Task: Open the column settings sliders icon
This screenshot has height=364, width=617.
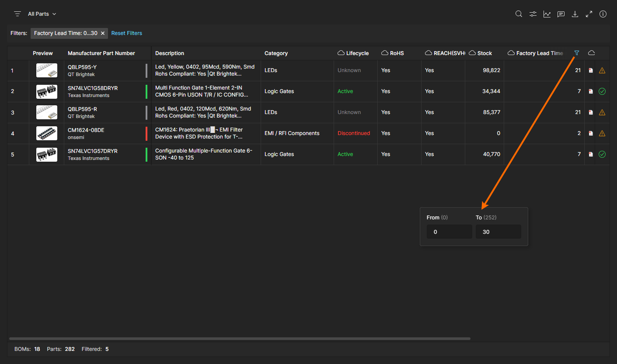Action: (533, 14)
